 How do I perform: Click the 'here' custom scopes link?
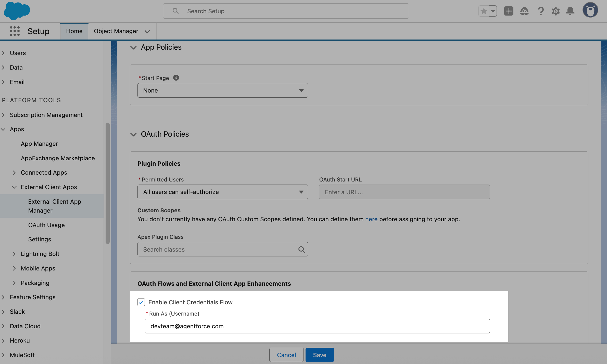point(371,219)
